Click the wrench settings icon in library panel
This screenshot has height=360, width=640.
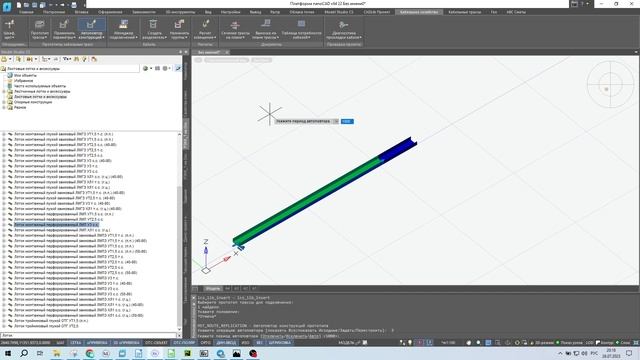pos(178,69)
